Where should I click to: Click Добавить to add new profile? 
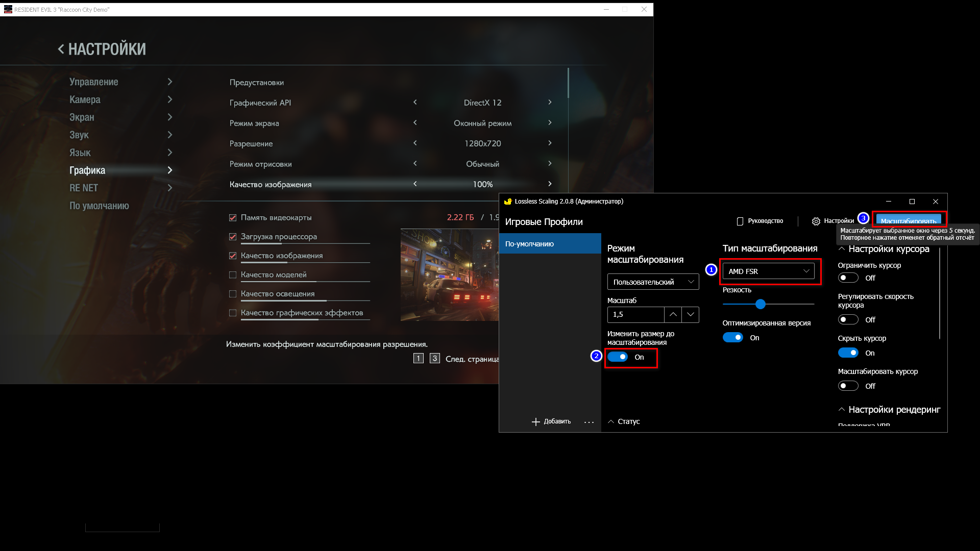tap(551, 421)
